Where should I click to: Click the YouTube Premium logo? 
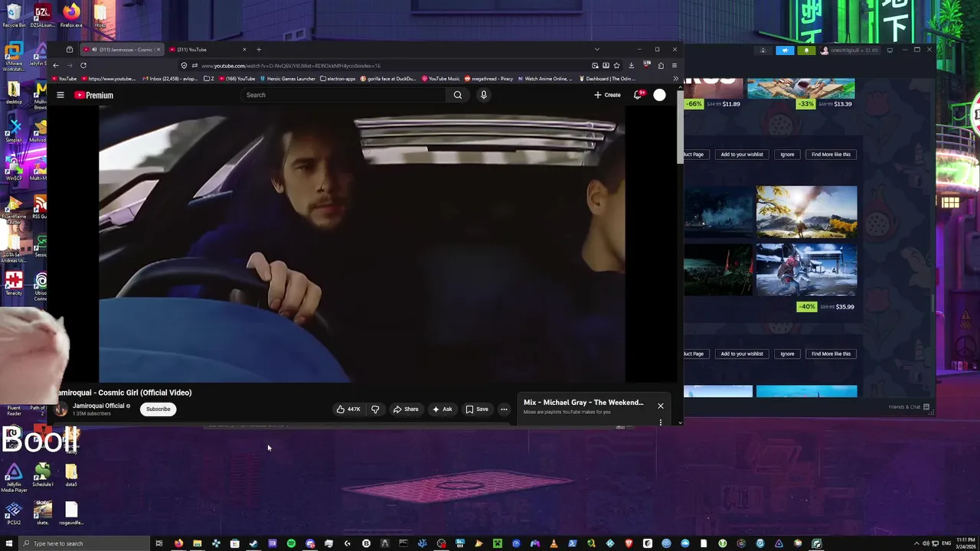click(x=93, y=95)
